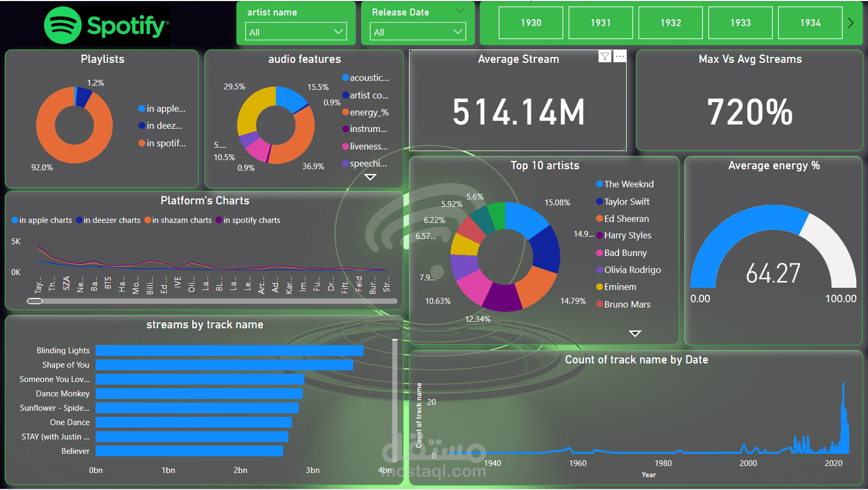The height and width of the screenshot is (490, 868).
Task: Select 'instrum...' in the audio features legend
Action: coord(365,129)
